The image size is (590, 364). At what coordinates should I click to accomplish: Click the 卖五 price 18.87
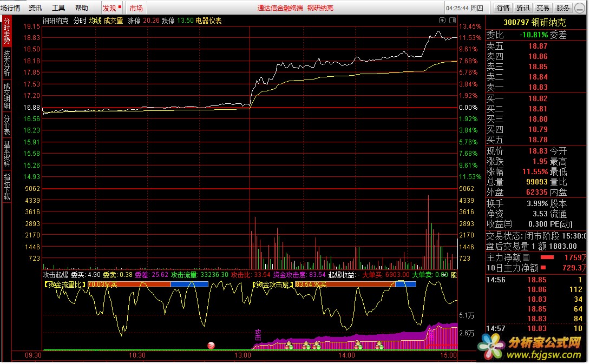point(537,47)
